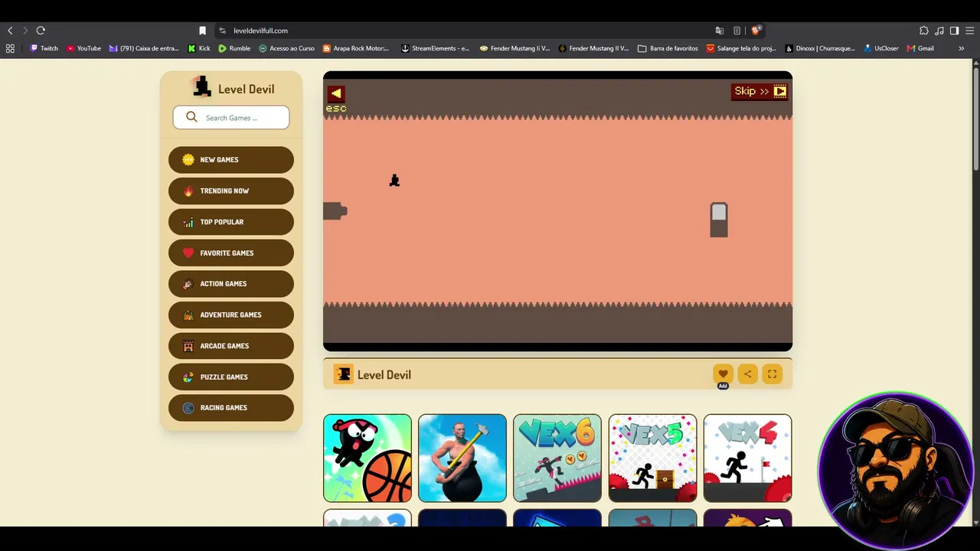
Task: Open the Kick bookmark
Action: point(199,48)
